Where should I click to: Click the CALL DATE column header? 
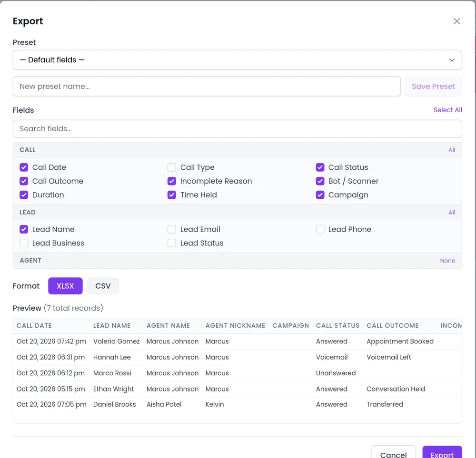(34, 325)
